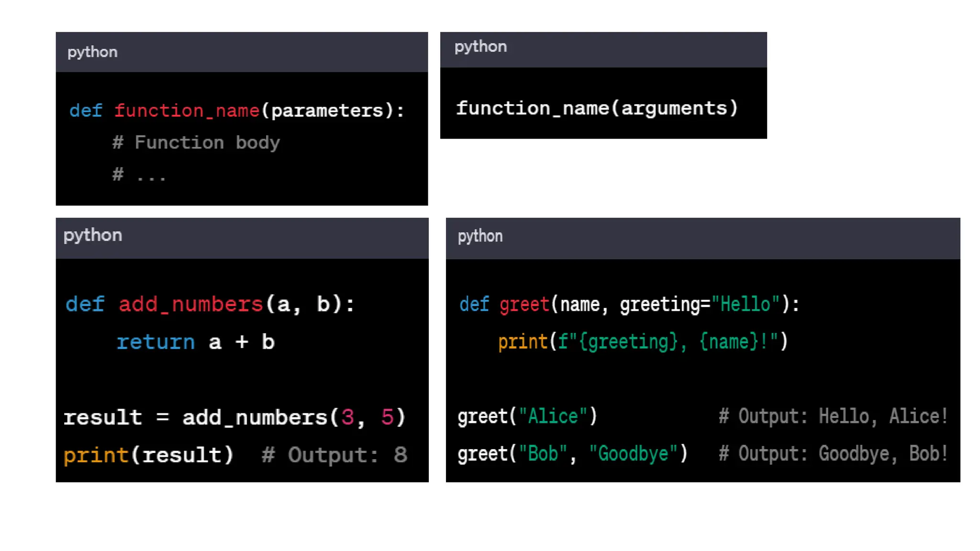980x551 pixels.
Task: Click the function_name(arguments) code line
Action: 597,109
